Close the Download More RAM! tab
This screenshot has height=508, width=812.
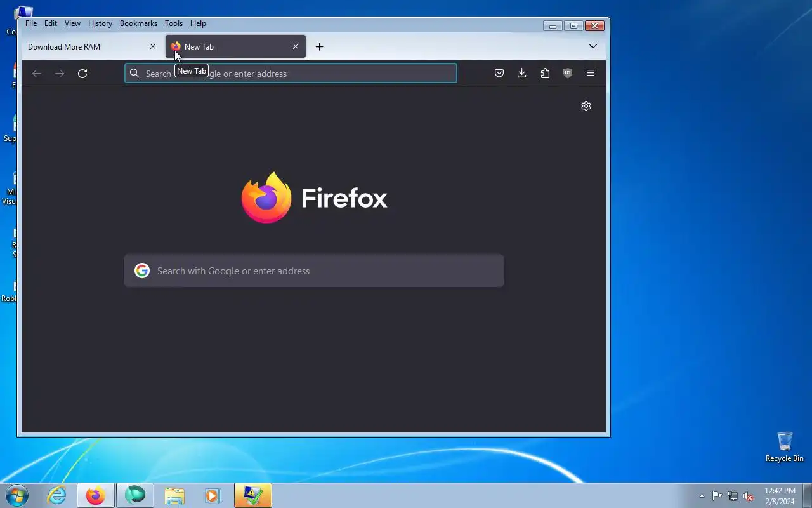point(152,46)
